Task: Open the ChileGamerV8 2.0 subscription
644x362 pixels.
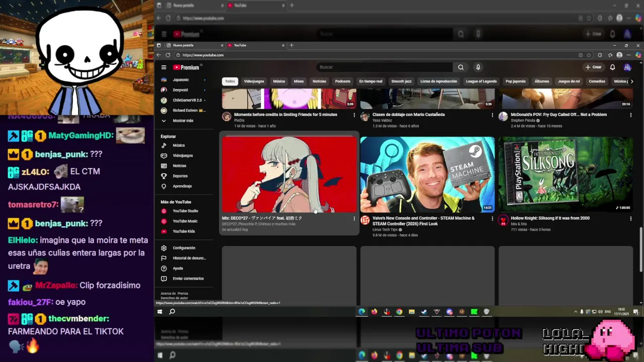Action: tap(184, 100)
